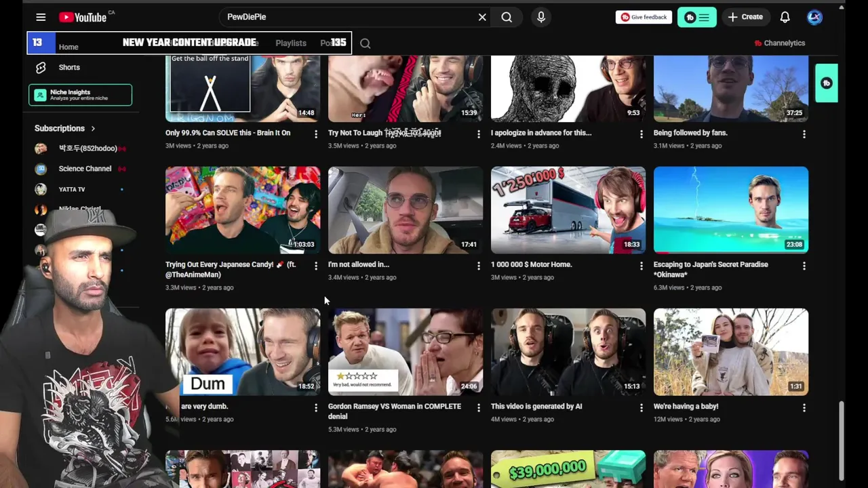The image size is (868, 488).
Task: Open the notifications bell
Action: (x=785, y=17)
